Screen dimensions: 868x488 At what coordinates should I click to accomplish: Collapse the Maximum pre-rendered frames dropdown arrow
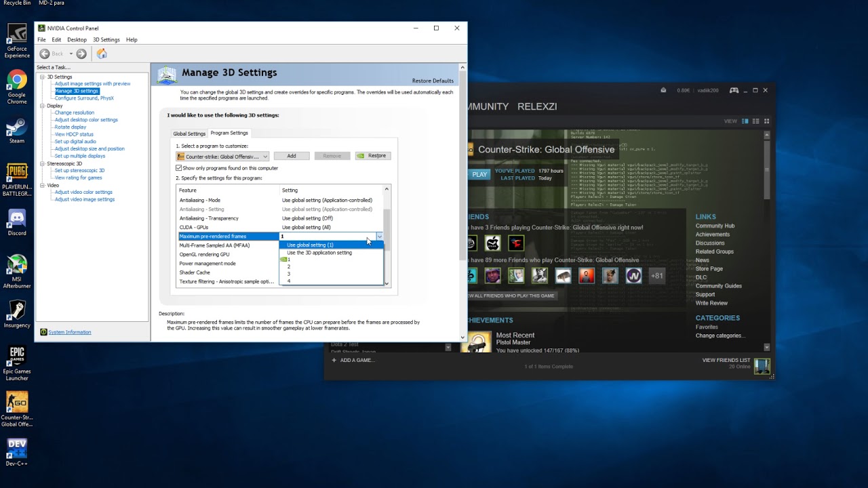379,237
